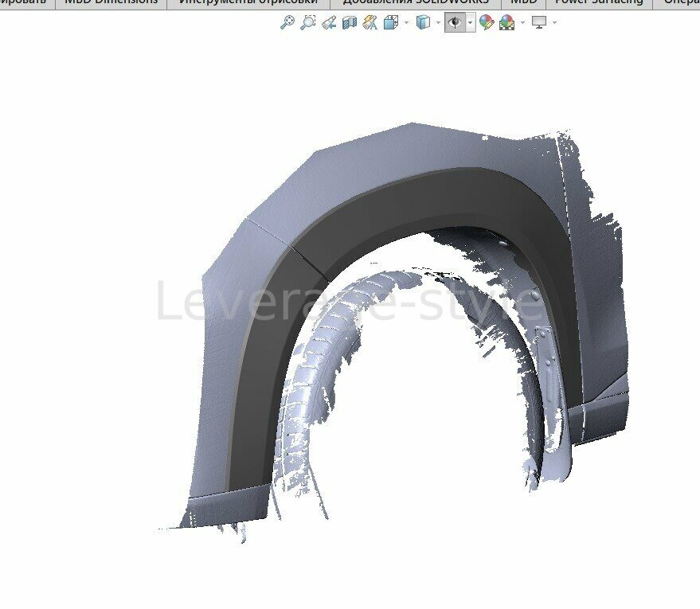Activate the Section View tool
The image size is (700, 609).
pos(349,23)
